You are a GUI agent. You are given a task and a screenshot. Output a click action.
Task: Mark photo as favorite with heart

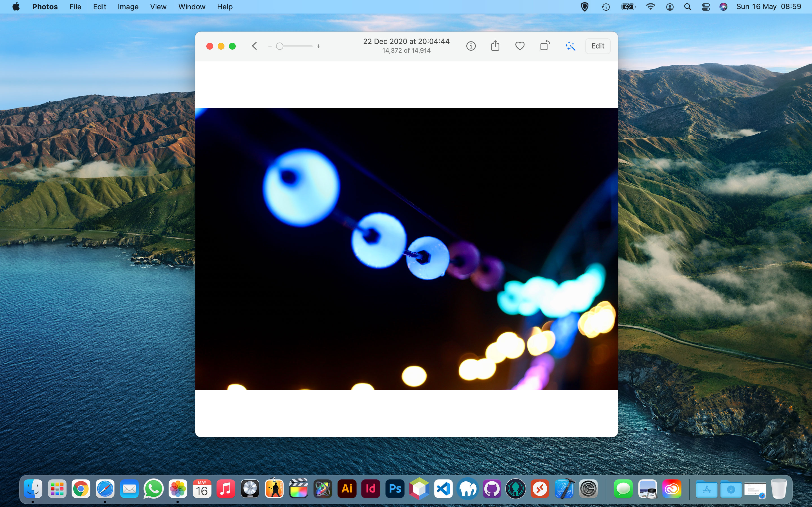point(520,46)
